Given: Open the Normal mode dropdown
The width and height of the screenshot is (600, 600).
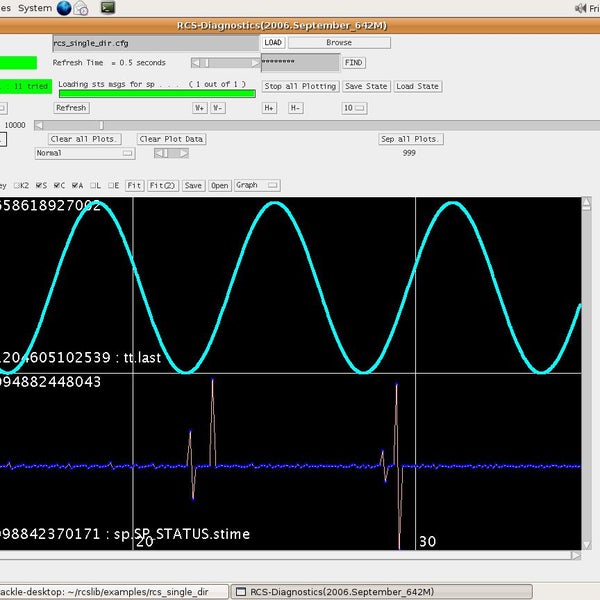Looking at the screenshot, I should (x=84, y=153).
